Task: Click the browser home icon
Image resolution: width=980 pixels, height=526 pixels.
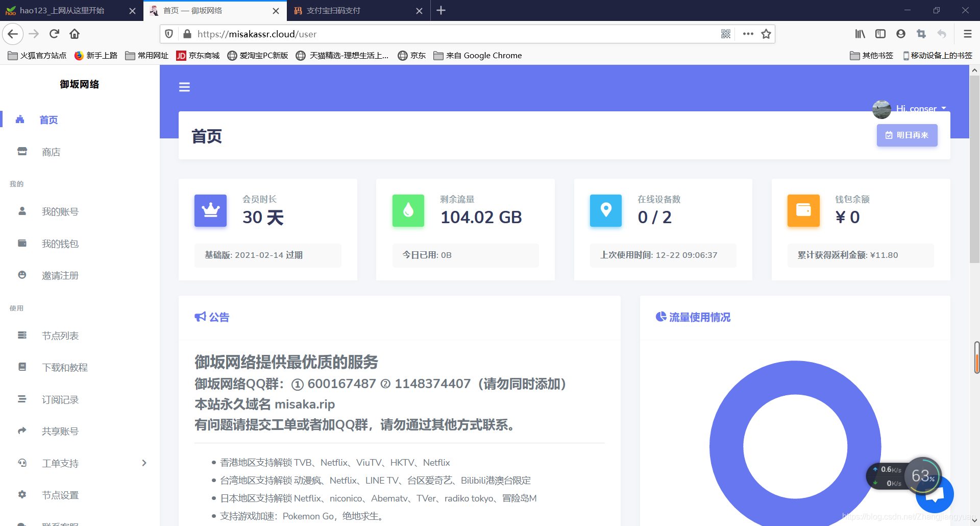Action: (x=75, y=34)
